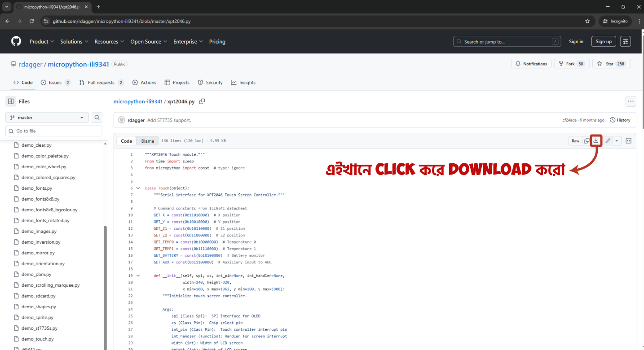Screen dimensions: 644x350
Task: Open the Enterprise menu
Action: point(188,41)
